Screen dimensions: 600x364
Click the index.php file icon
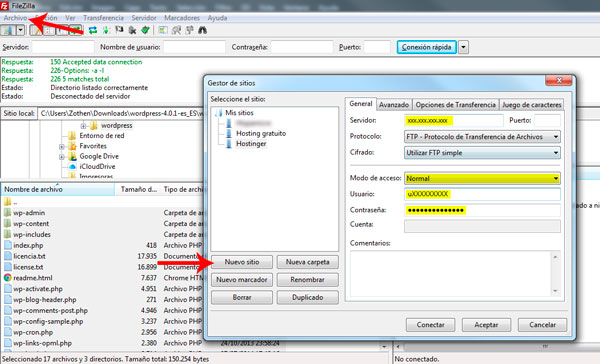click(8, 245)
